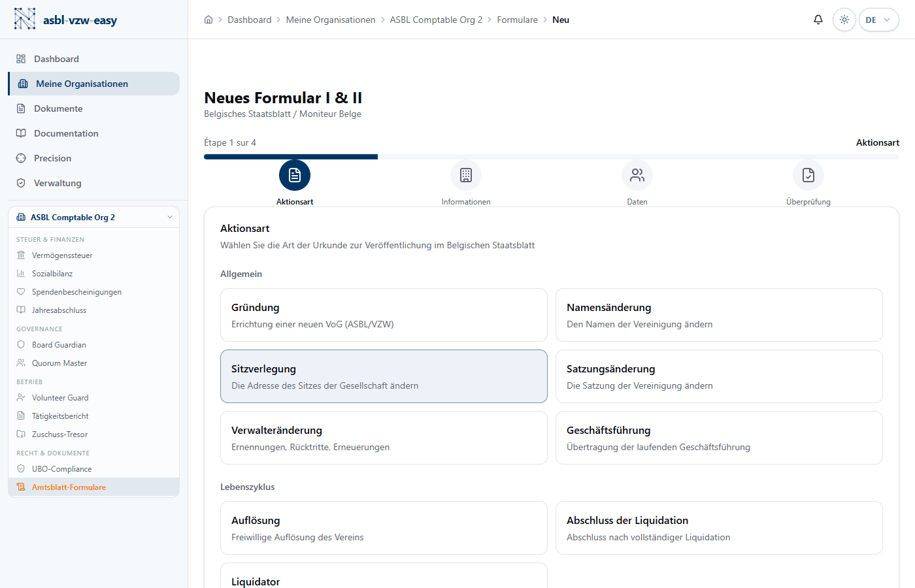Open Meine Organisationen breadcrumb link
The height and width of the screenshot is (588, 915).
(331, 20)
